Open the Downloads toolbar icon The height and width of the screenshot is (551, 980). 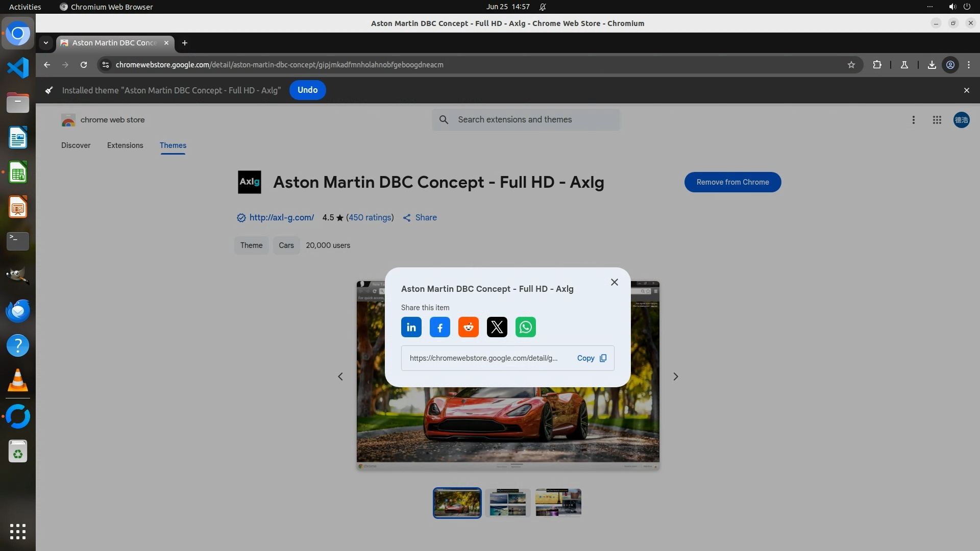pyautogui.click(x=932, y=65)
